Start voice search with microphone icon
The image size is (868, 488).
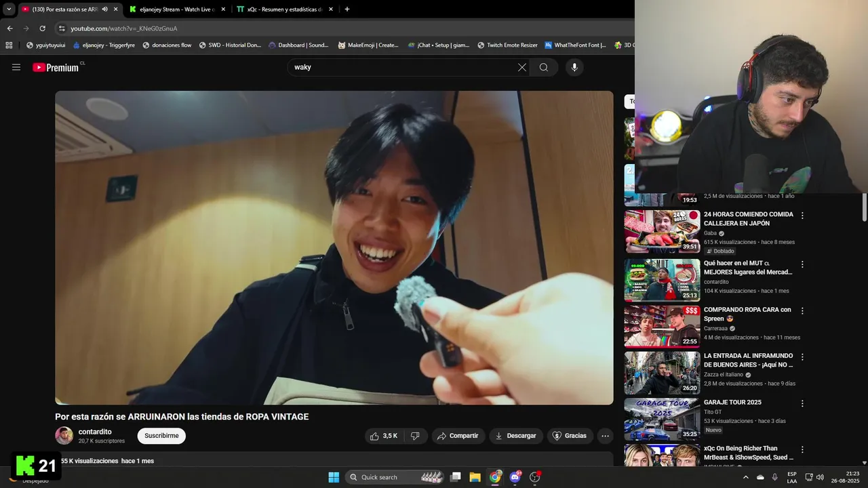[574, 67]
